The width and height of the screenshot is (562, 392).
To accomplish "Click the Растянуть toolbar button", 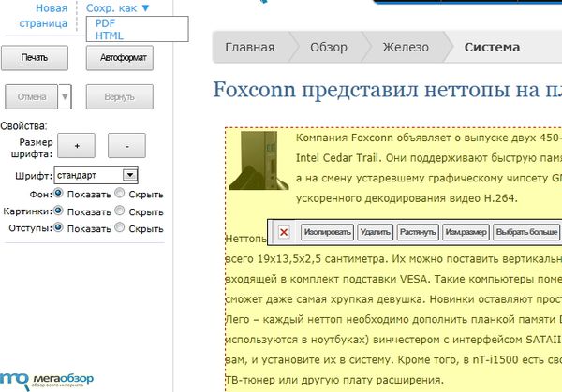I will click(x=418, y=232).
